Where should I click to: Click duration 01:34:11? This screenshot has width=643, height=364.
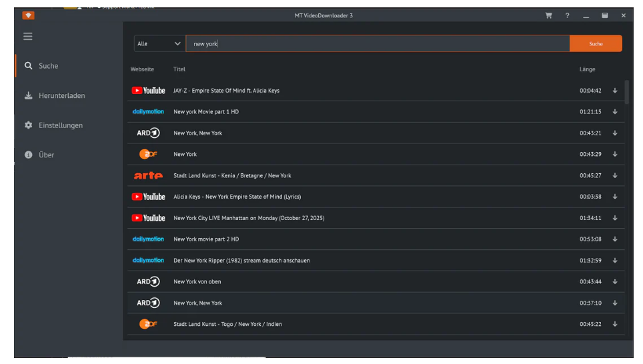[x=590, y=218]
